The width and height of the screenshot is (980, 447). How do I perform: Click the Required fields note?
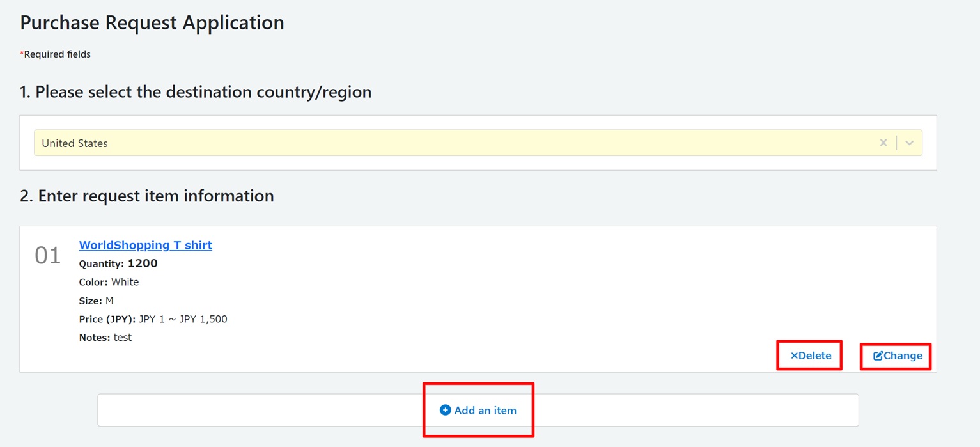pyautogui.click(x=56, y=54)
